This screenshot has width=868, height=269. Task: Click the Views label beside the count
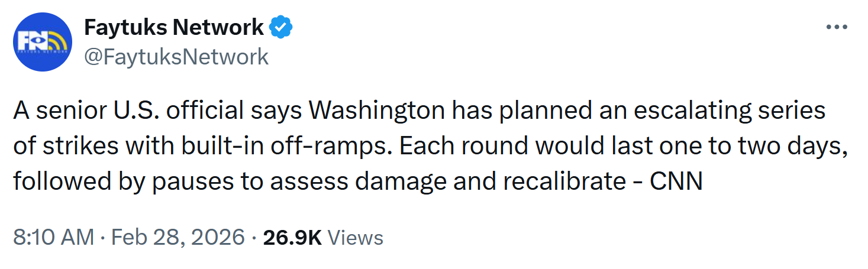coord(355,238)
